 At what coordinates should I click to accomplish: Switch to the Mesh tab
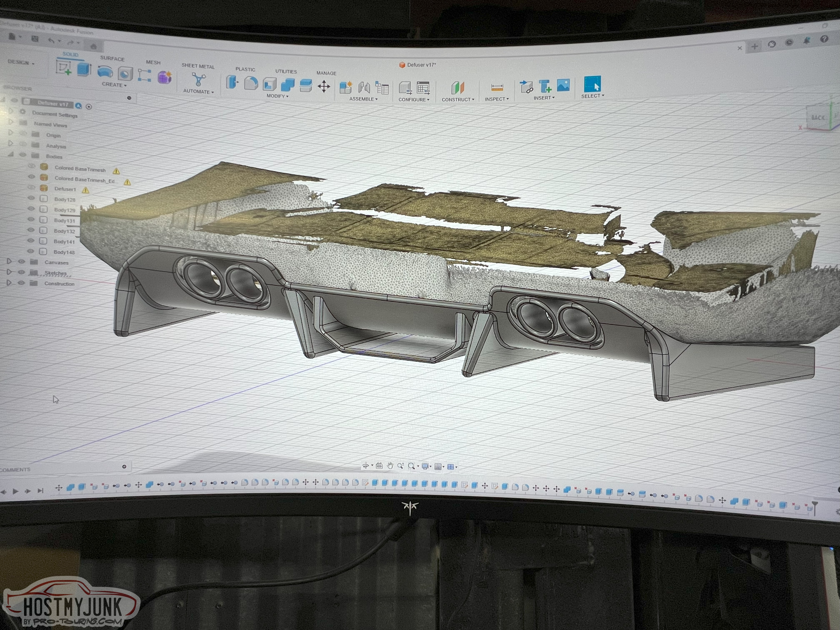(153, 62)
